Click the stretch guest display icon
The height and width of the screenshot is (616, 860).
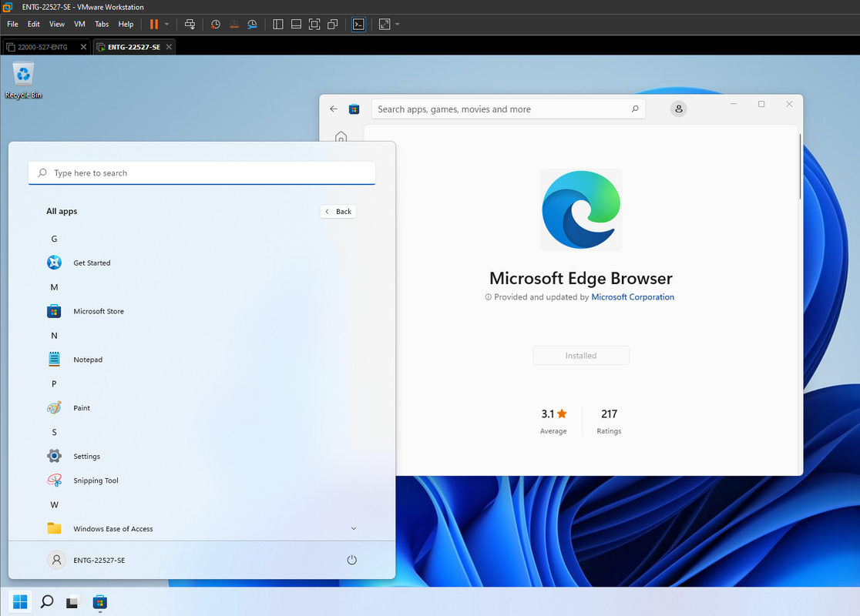385,24
